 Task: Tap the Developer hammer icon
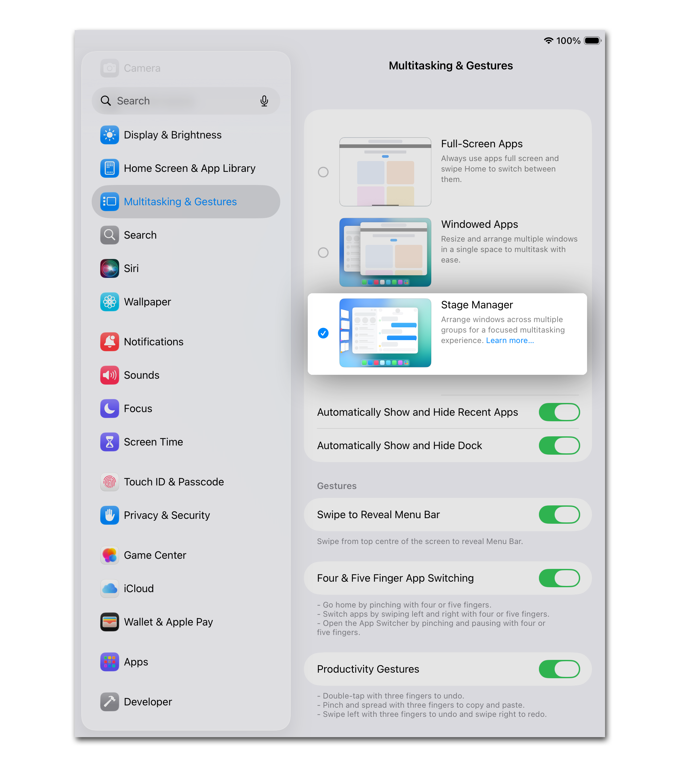[x=109, y=702]
